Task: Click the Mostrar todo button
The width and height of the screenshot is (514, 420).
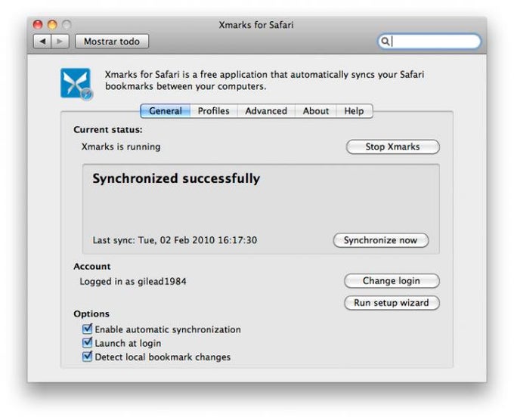Action: (112, 42)
